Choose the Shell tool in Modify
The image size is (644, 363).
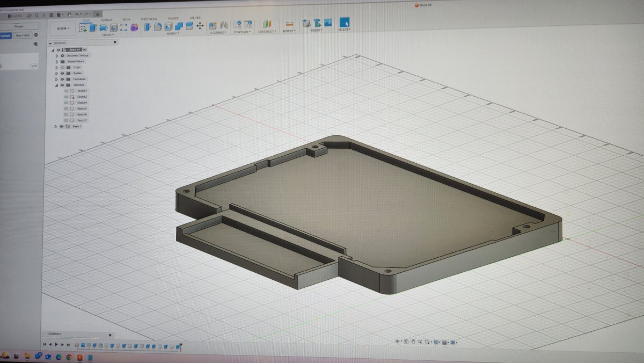point(169,26)
